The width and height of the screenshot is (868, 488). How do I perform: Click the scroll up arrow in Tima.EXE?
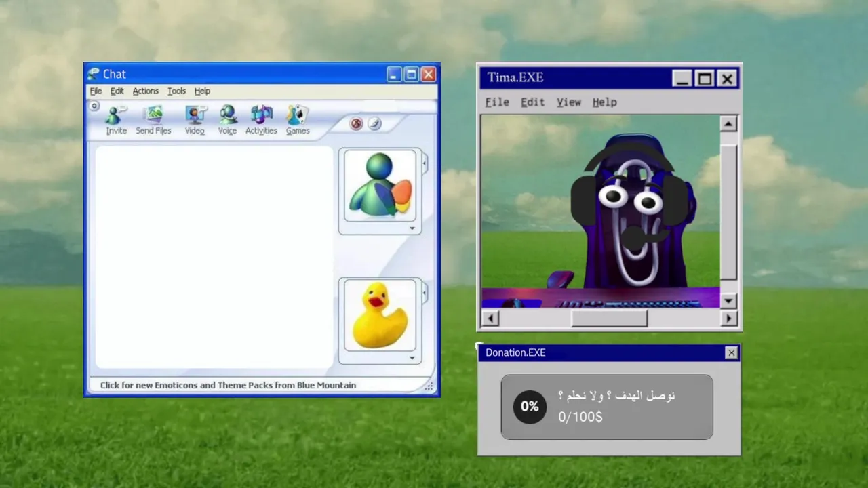728,123
